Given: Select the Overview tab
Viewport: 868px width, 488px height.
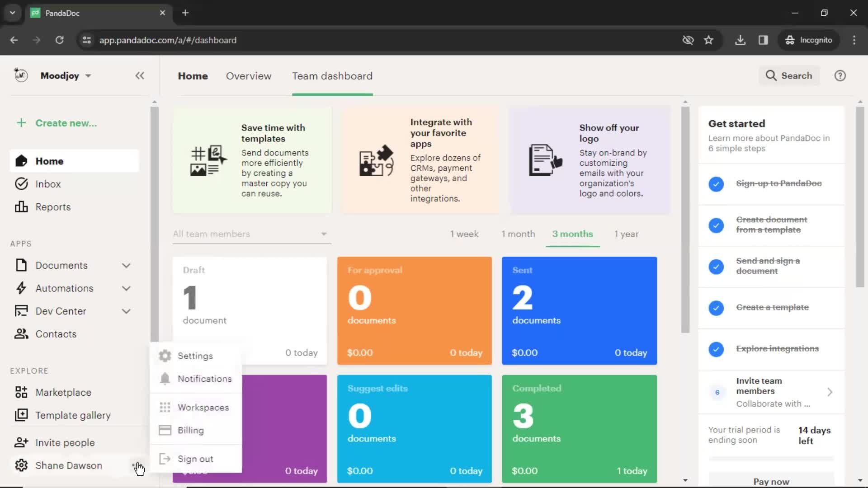Looking at the screenshot, I should tap(249, 75).
